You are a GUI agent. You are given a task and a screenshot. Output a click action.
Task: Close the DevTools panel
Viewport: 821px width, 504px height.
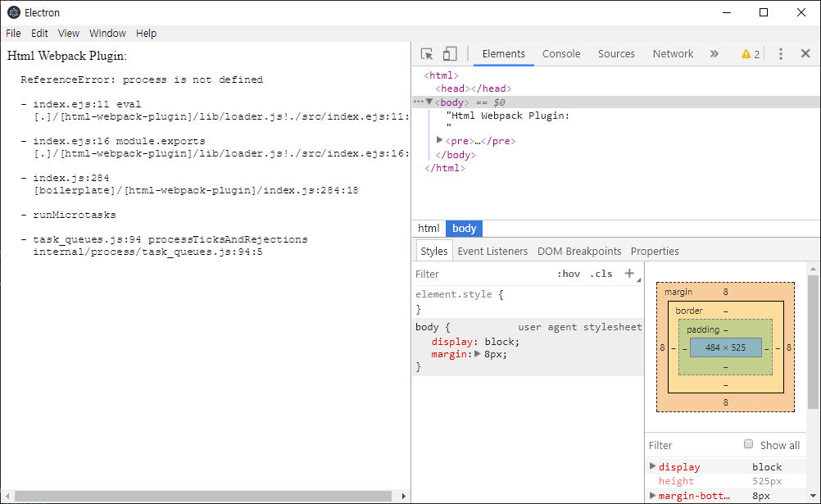[805, 53]
